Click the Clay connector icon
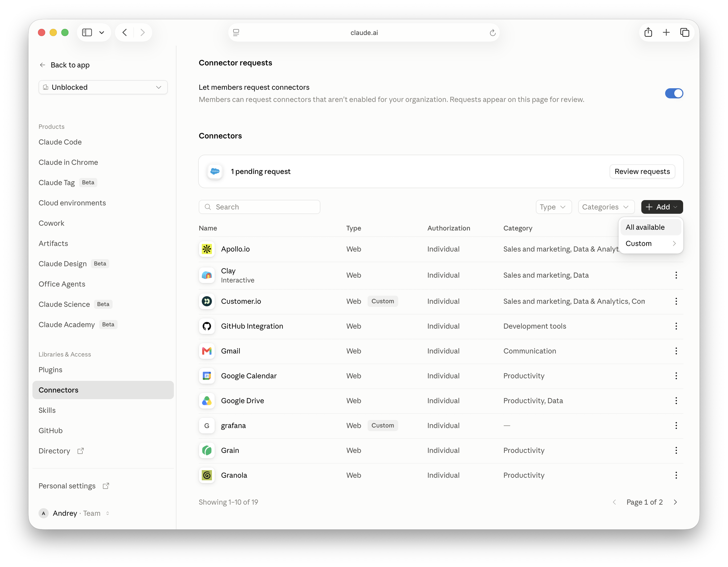This screenshot has height=567, width=728. 207,275
